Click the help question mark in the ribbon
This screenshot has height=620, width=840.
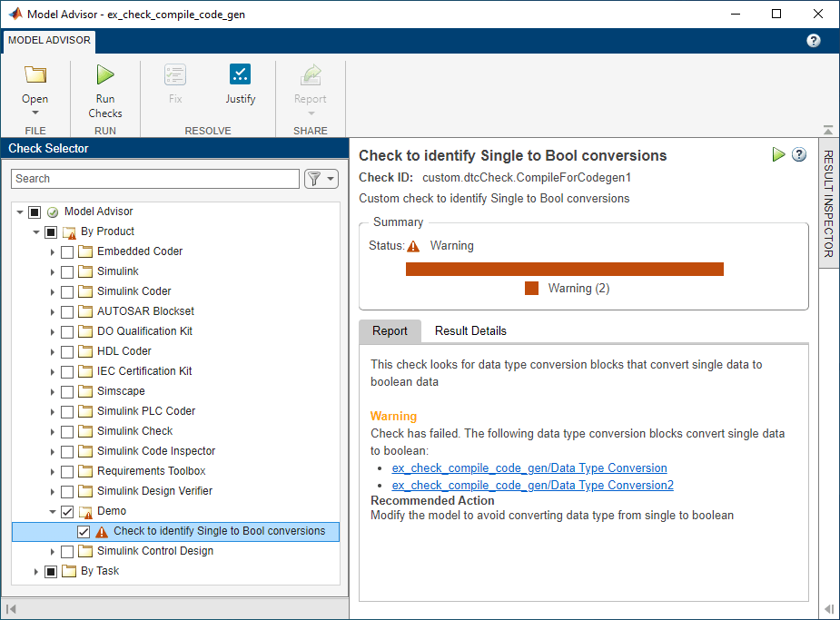814,41
